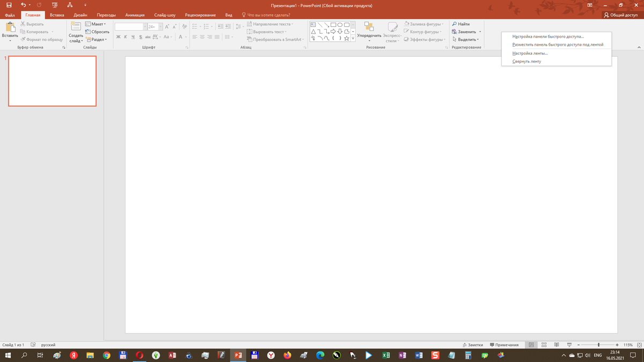The height and width of the screenshot is (362, 644).
Task: Switch to the Анимация tab
Action: coord(134,15)
